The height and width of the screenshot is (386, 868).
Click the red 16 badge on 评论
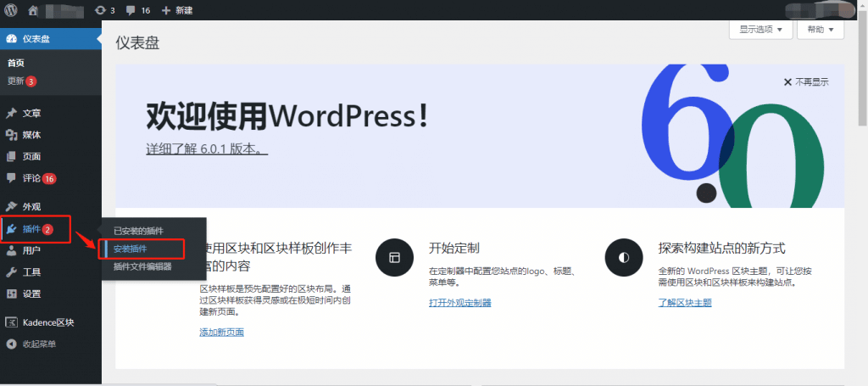tap(49, 179)
